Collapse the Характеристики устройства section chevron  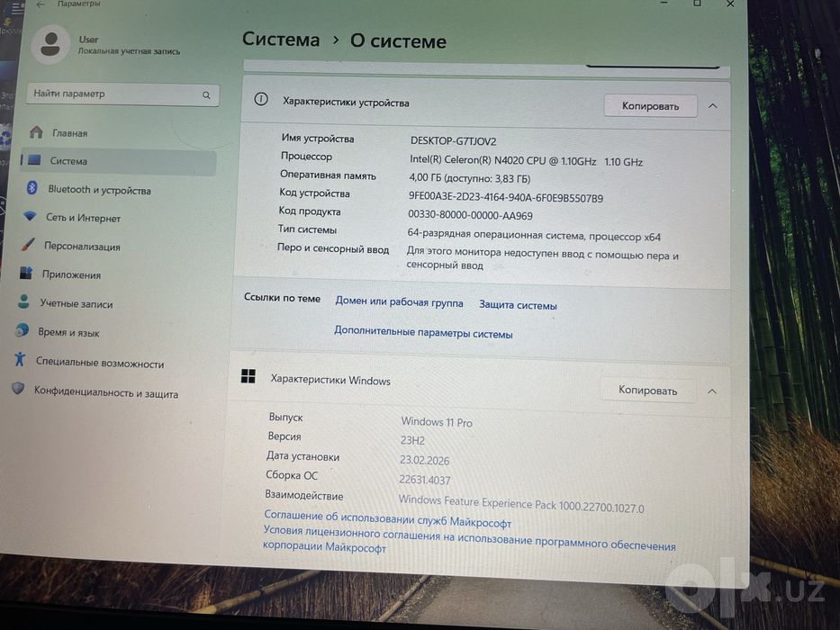pyautogui.click(x=712, y=106)
